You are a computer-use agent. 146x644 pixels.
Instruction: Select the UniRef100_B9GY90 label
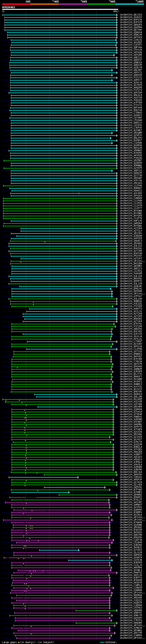tap(131, 392)
